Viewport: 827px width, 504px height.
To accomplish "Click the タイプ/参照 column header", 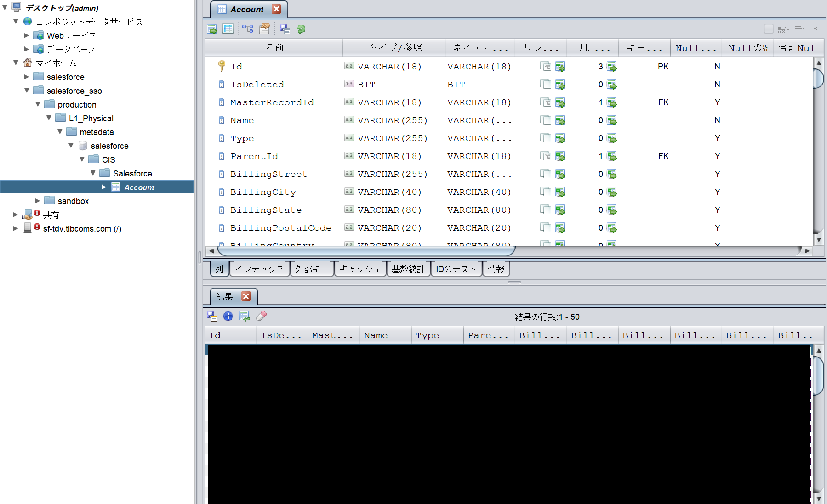I will [x=394, y=48].
